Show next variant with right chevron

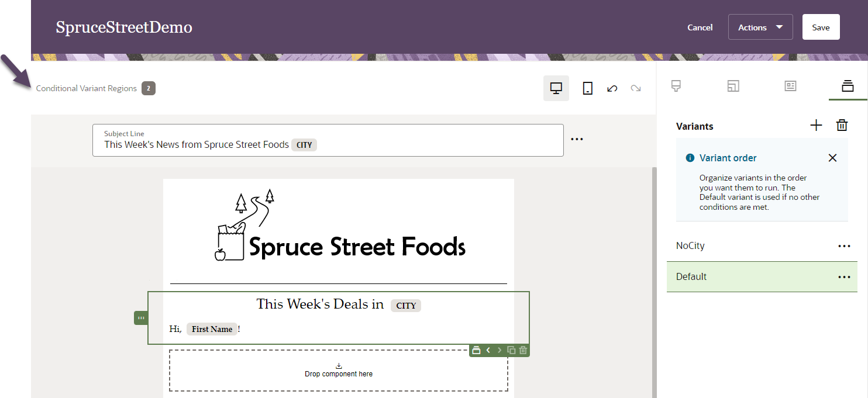coord(500,351)
